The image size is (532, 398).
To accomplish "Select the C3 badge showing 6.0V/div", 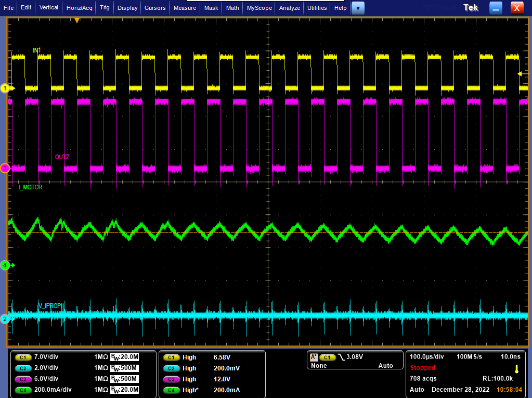I will click(23, 379).
